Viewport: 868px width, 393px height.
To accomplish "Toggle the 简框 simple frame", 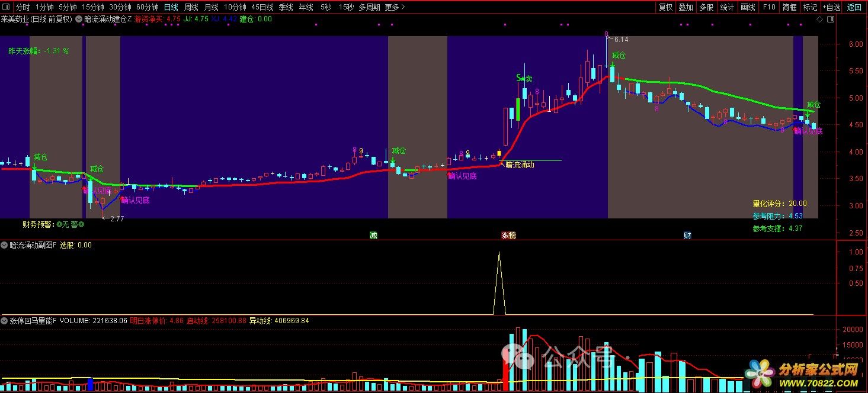I will click(789, 7).
